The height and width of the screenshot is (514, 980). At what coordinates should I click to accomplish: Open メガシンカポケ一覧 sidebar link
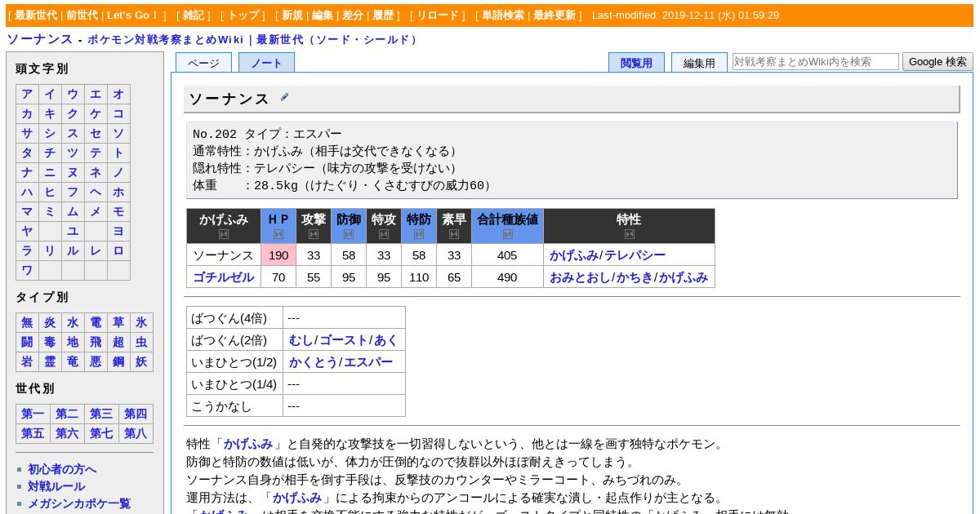coord(79,503)
